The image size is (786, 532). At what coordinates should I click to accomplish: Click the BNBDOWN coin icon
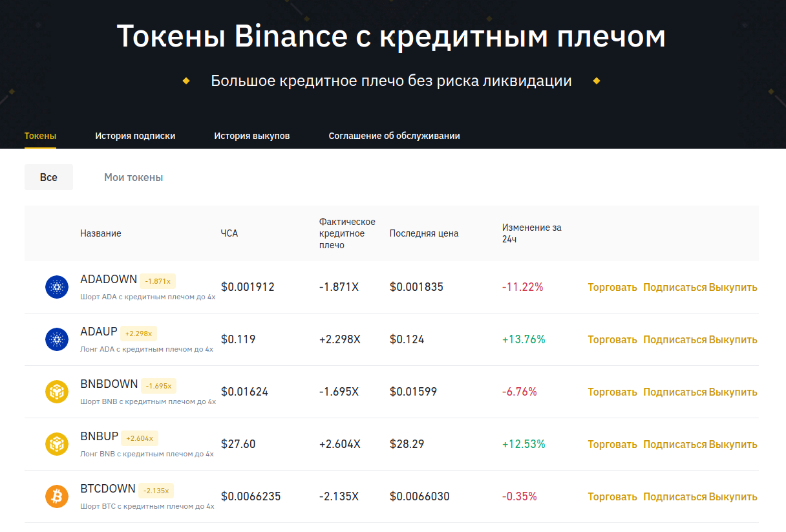pyautogui.click(x=57, y=392)
